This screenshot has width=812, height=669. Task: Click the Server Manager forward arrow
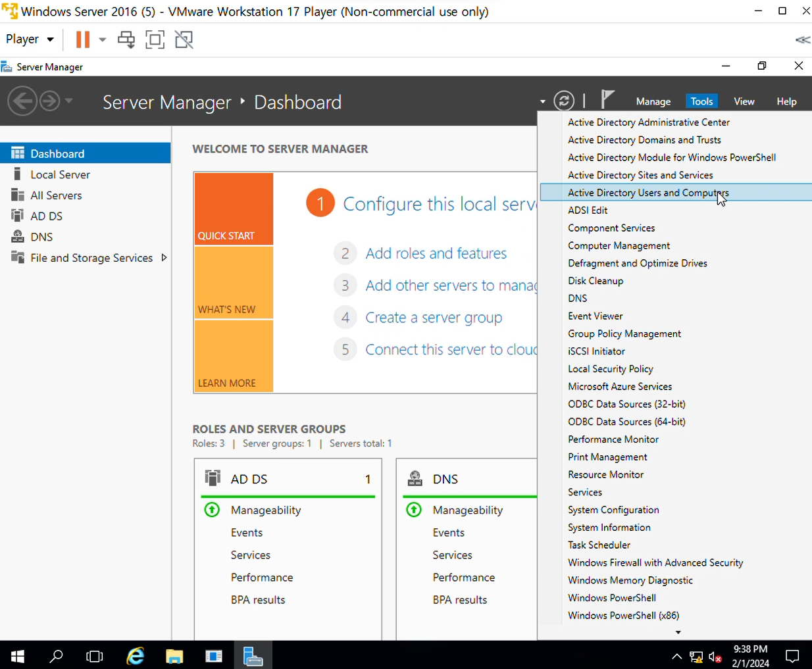(49, 101)
